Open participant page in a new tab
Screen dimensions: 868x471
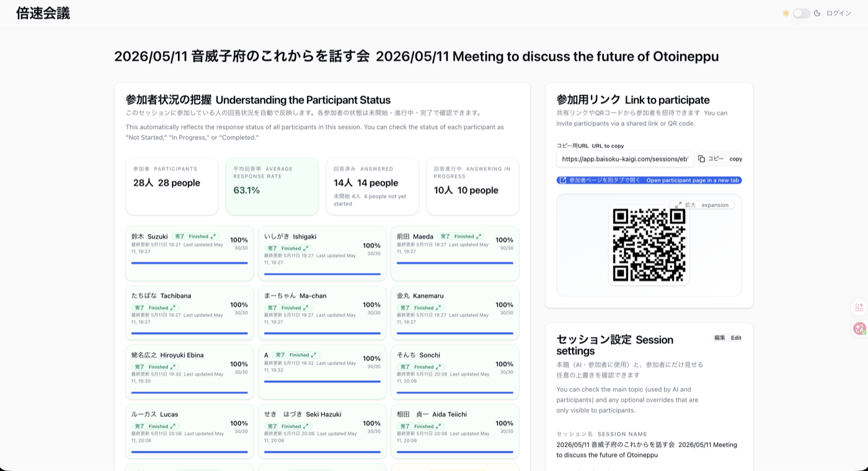tap(649, 180)
